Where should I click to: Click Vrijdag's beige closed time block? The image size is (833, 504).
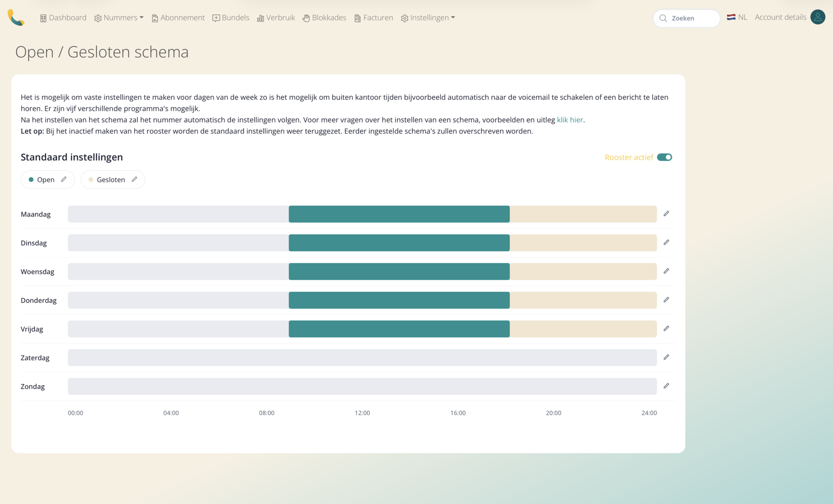[x=583, y=329]
